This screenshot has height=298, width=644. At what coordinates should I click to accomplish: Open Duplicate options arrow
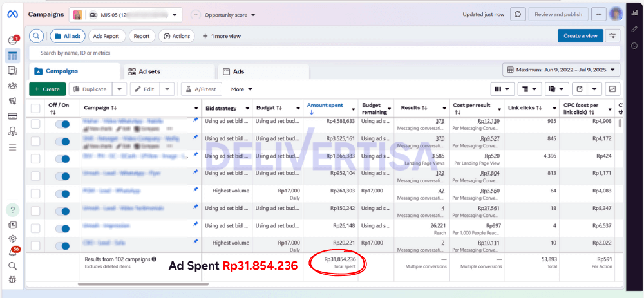[119, 89]
